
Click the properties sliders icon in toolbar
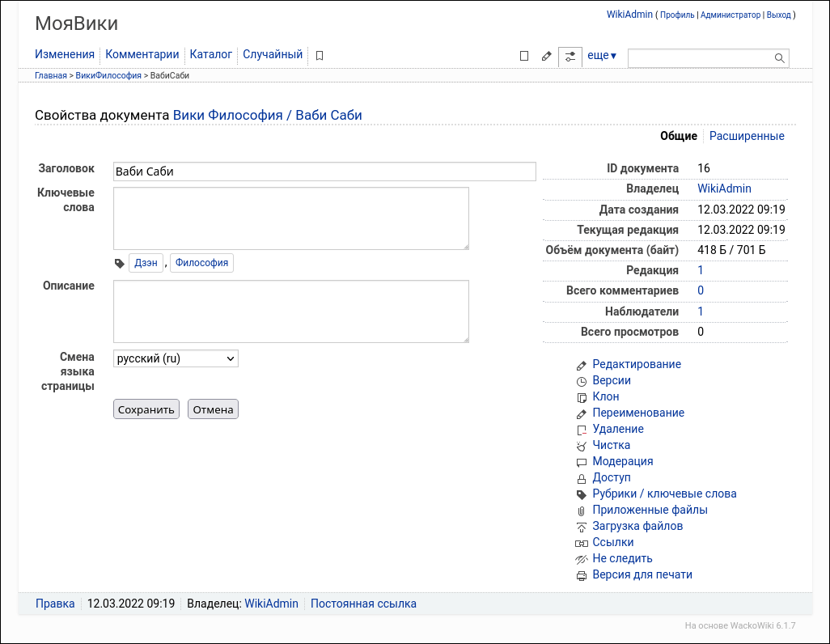click(x=570, y=56)
